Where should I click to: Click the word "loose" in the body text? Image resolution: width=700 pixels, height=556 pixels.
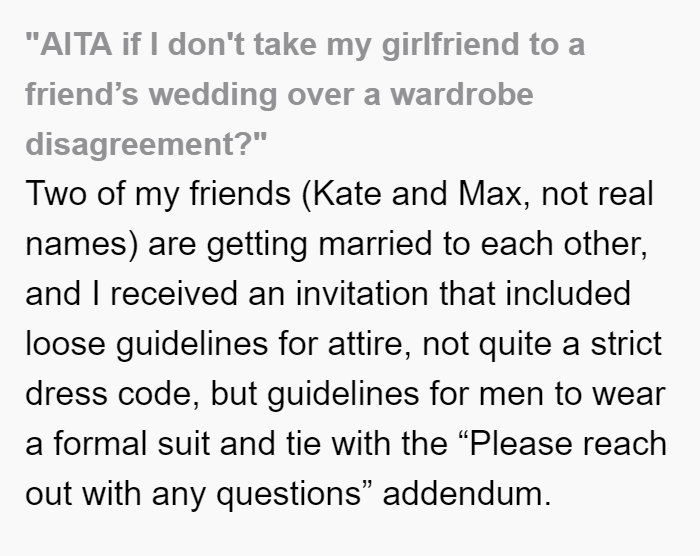pyautogui.click(x=66, y=344)
